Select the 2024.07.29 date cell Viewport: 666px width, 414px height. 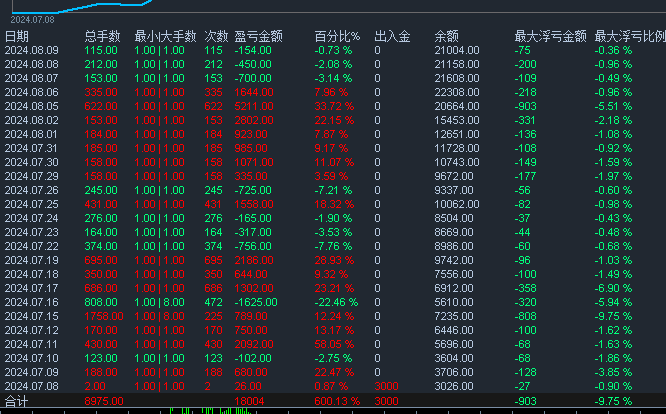tap(31, 177)
